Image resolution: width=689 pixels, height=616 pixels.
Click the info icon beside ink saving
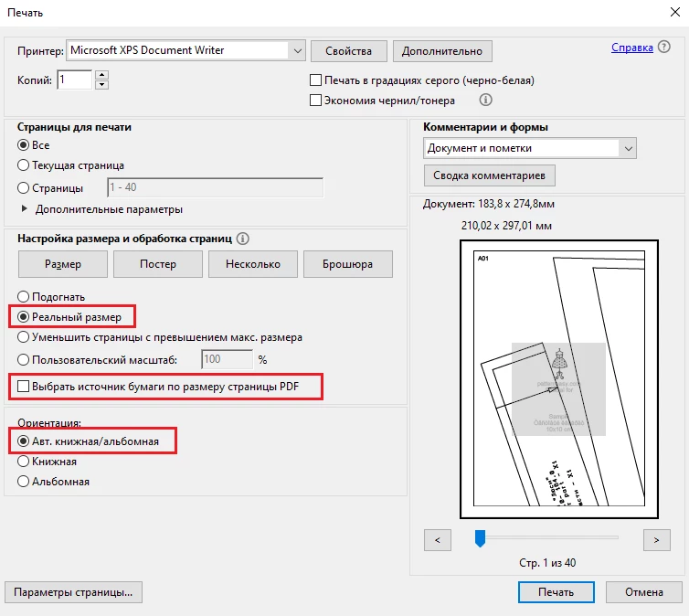(x=485, y=100)
